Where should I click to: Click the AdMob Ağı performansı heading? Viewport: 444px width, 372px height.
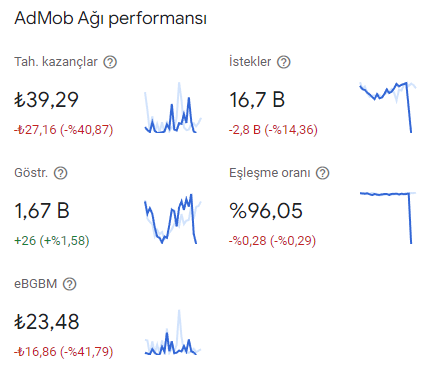[x=110, y=18]
